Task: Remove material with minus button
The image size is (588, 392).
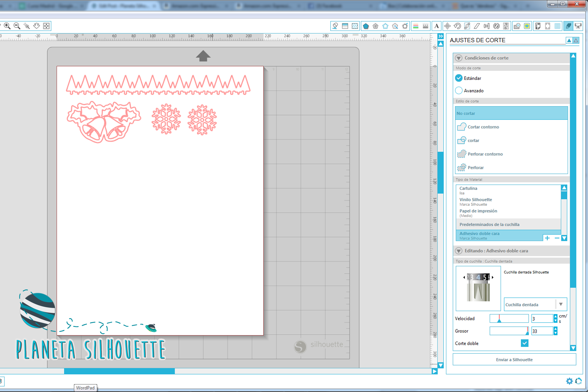Action: [x=557, y=238]
